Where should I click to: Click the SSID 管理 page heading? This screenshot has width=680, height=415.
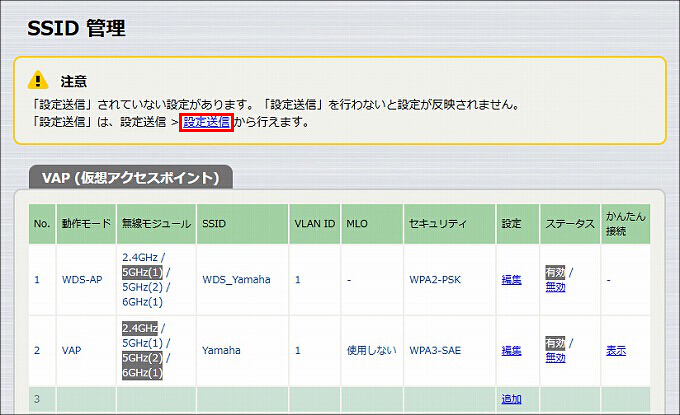[76, 29]
